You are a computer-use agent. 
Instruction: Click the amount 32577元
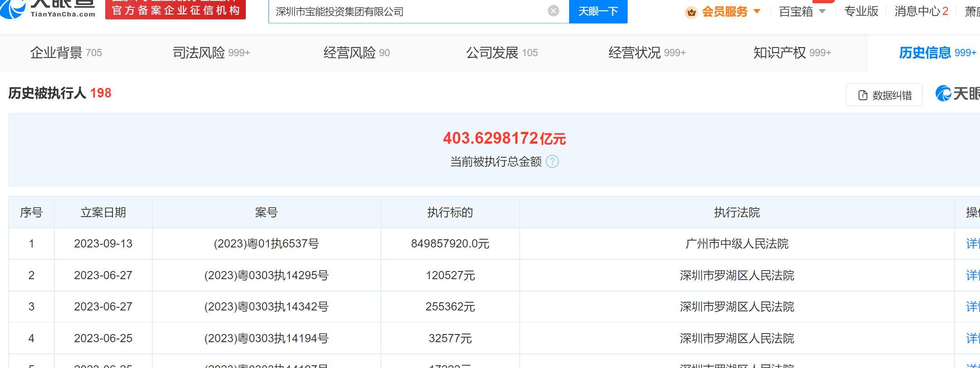click(450, 339)
